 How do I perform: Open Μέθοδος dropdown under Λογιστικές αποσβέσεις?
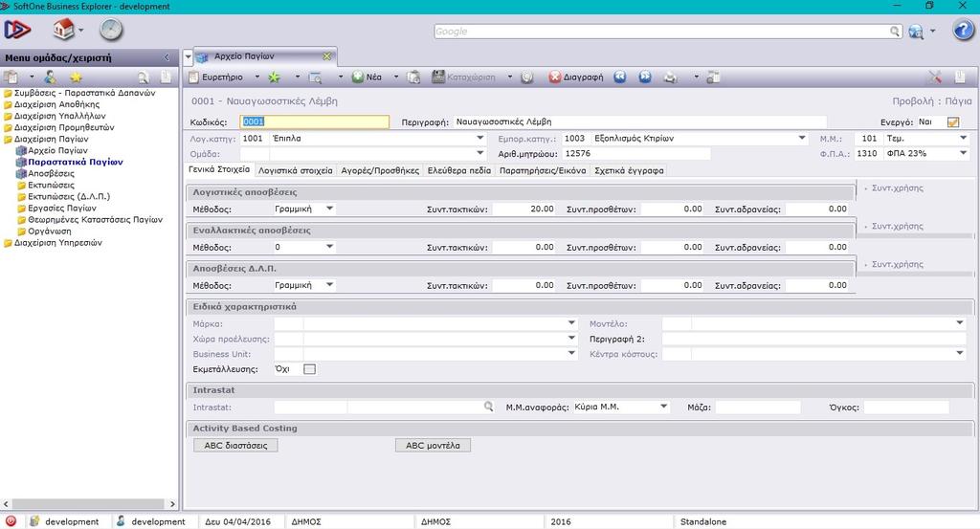click(x=329, y=209)
